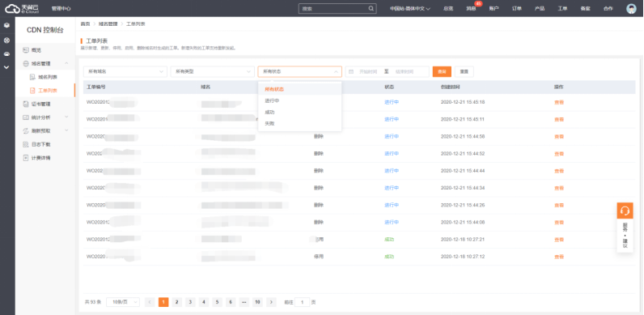This screenshot has height=315, width=644.
Task: Go to 首页 via breadcrumb
Action: [x=85, y=23]
